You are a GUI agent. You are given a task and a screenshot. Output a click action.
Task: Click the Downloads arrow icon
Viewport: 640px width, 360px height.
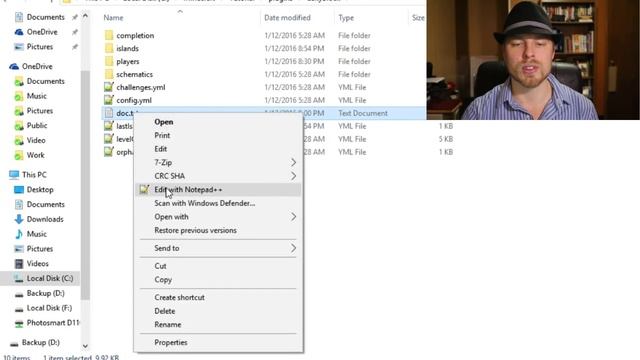click(19, 219)
